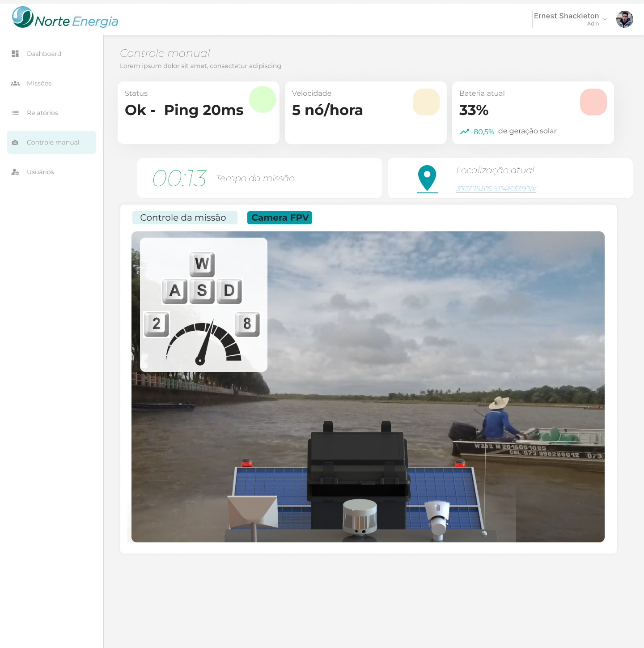Click the Missões group icon
This screenshot has width=644, height=648.
pos(15,83)
